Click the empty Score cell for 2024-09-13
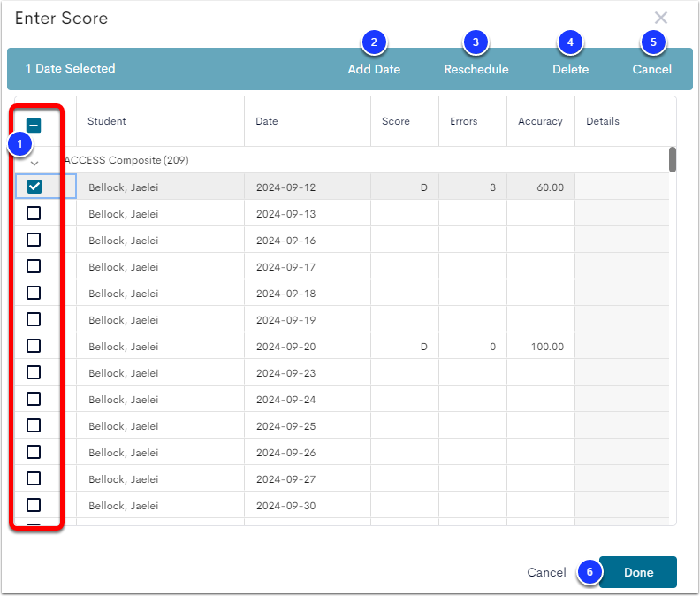 click(x=405, y=213)
